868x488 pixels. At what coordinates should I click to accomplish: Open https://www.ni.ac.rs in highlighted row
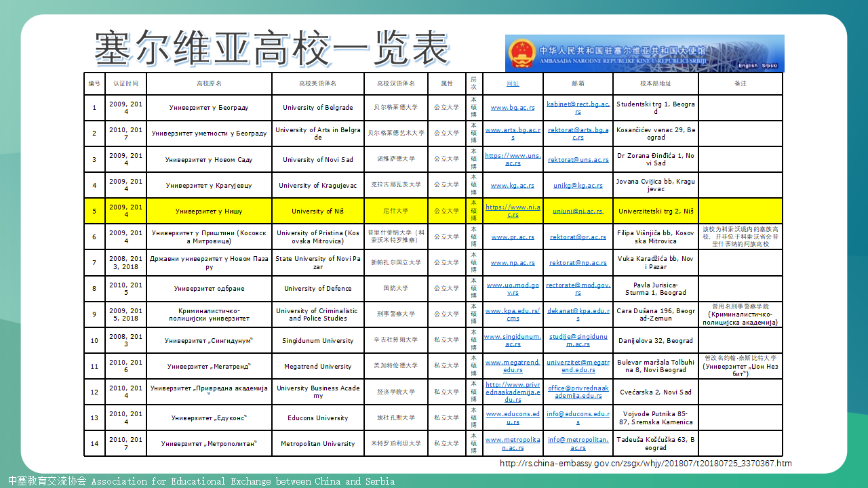click(x=513, y=211)
